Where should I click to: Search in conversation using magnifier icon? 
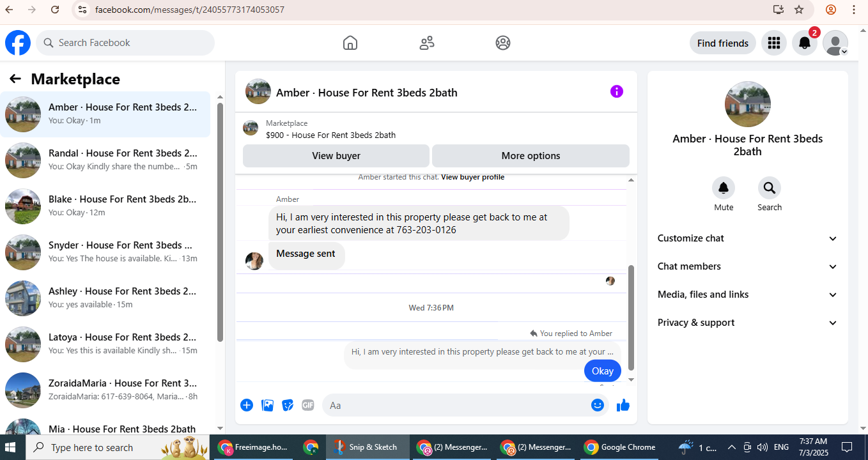[770, 188]
